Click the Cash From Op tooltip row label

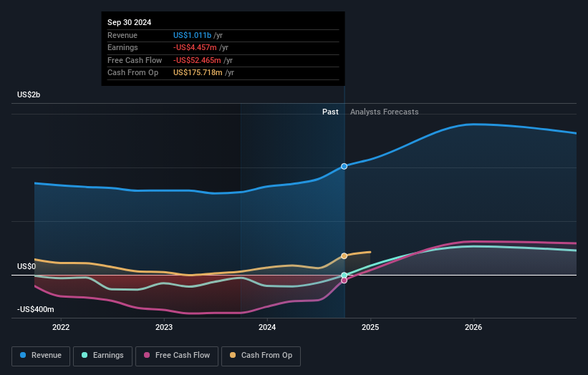click(x=132, y=73)
